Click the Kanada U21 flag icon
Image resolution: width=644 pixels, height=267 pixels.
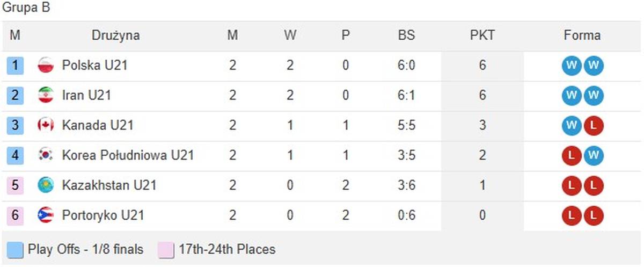46,126
